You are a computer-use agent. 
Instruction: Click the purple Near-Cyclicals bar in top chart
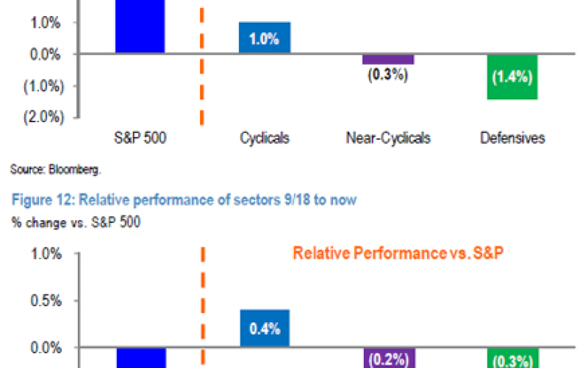coord(388,60)
